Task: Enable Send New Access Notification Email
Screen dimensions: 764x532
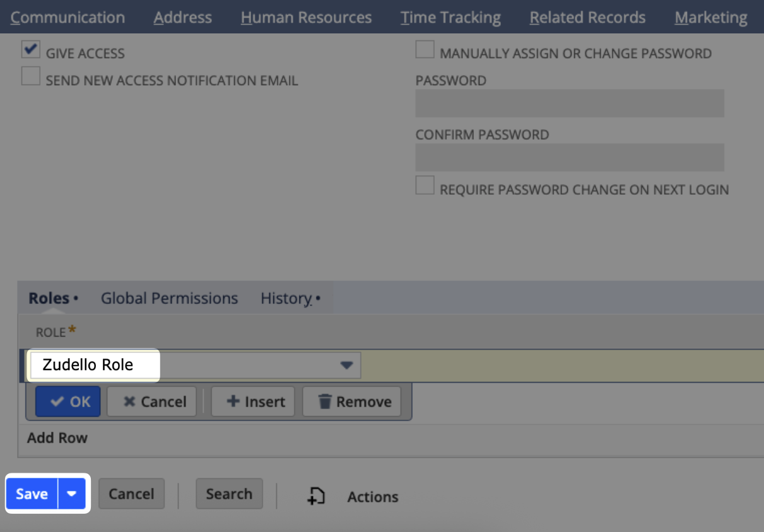Action: [x=30, y=76]
